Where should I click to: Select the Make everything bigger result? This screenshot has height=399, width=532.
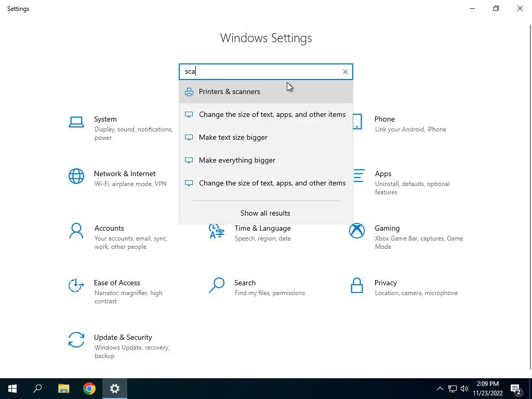pyautogui.click(x=266, y=160)
